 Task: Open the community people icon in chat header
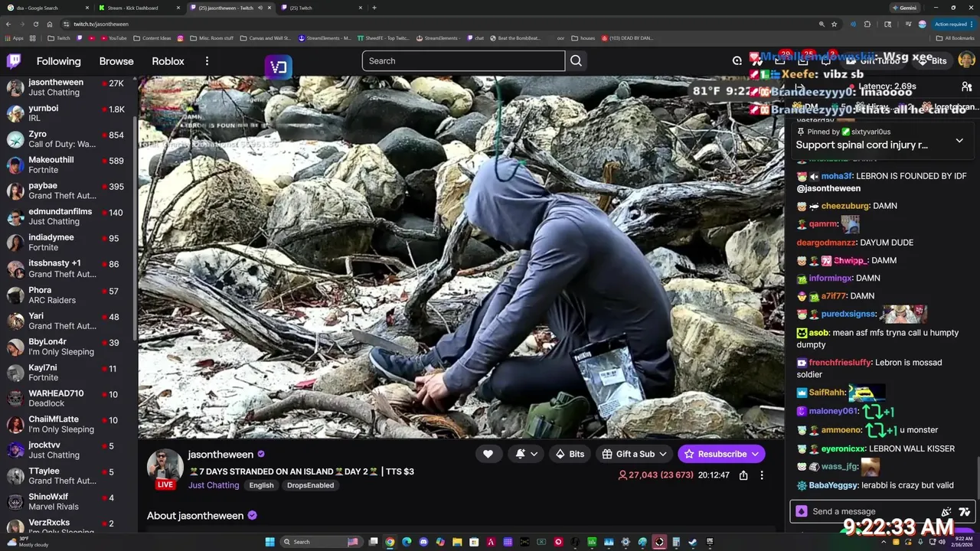pyautogui.click(x=966, y=86)
